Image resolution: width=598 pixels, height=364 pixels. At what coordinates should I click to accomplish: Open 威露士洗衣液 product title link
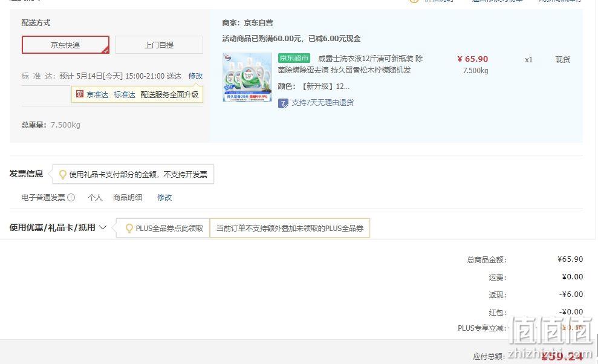coord(351,64)
